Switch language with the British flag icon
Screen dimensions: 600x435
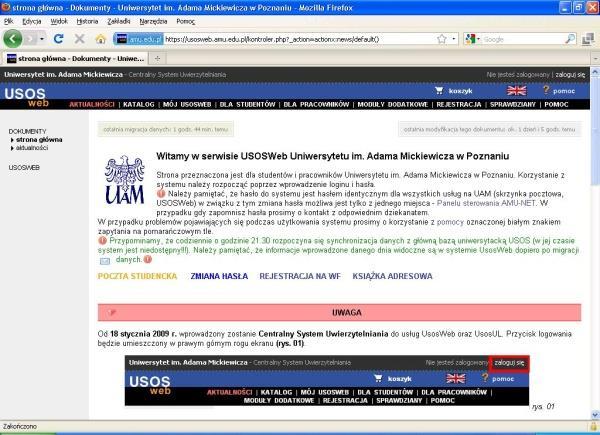(x=517, y=91)
